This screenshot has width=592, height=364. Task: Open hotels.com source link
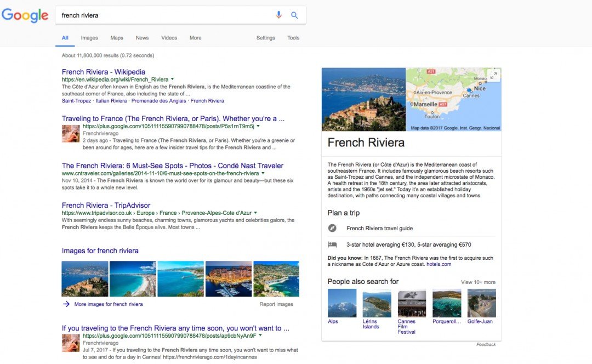point(439,264)
